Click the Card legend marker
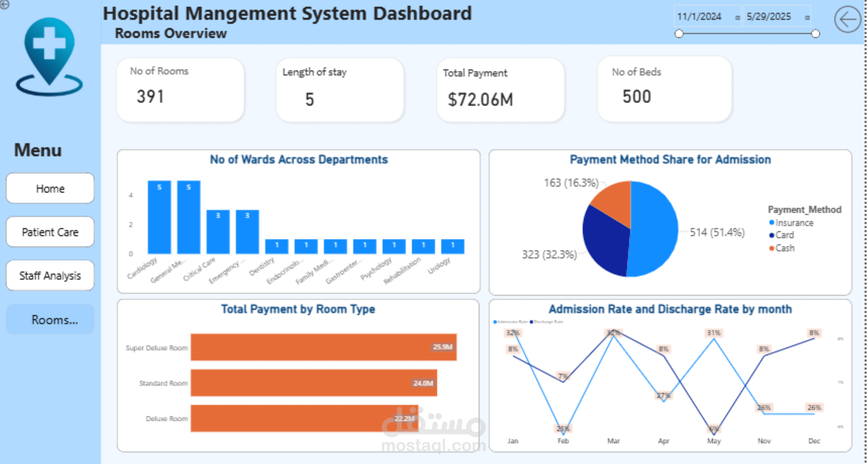This screenshot has width=868, height=464. pos(772,235)
